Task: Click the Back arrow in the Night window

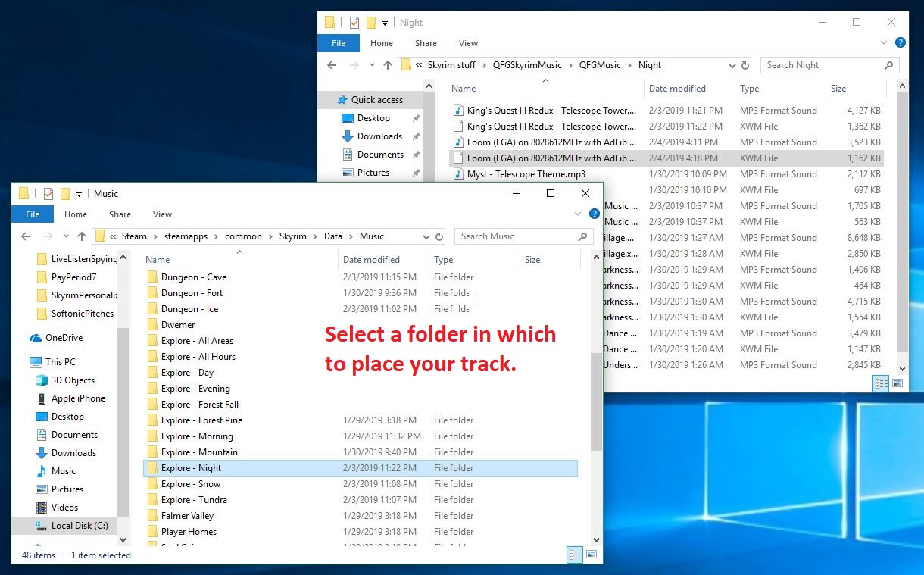Action: [331, 65]
